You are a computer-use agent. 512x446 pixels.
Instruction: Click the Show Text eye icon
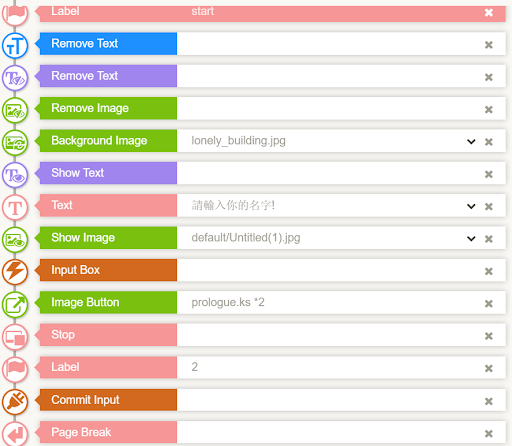click(15, 175)
